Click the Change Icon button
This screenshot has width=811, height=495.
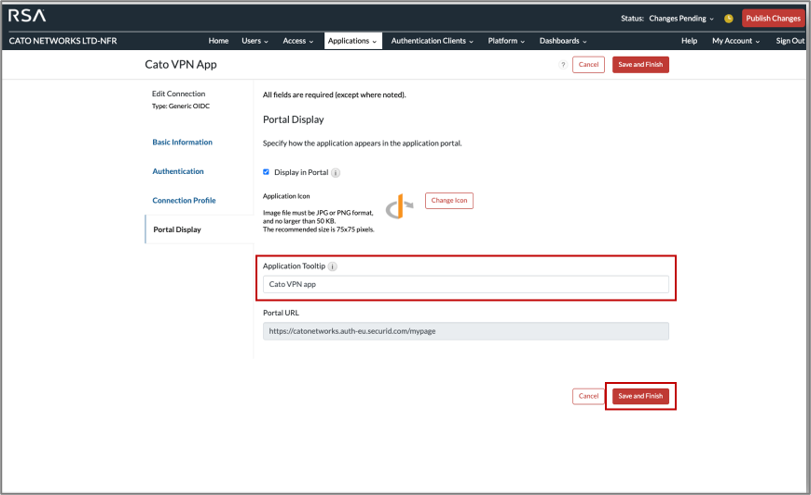tap(449, 201)
